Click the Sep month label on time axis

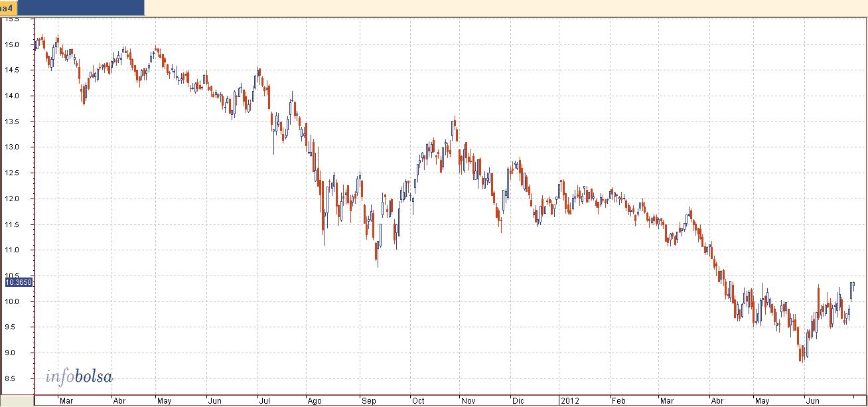368,401
